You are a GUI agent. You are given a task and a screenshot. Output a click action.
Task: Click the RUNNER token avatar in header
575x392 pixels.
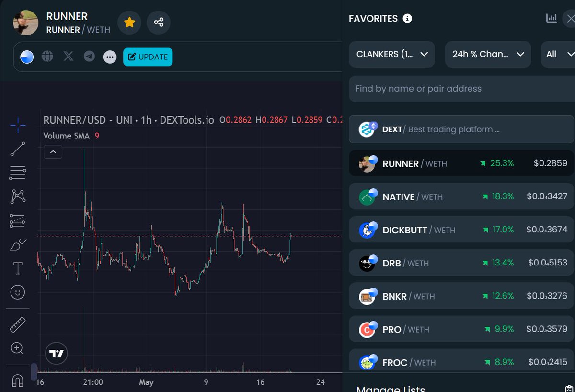click(x=25, y=23)
